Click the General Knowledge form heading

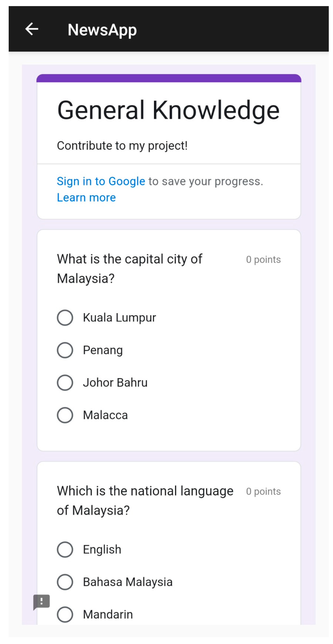168,110
